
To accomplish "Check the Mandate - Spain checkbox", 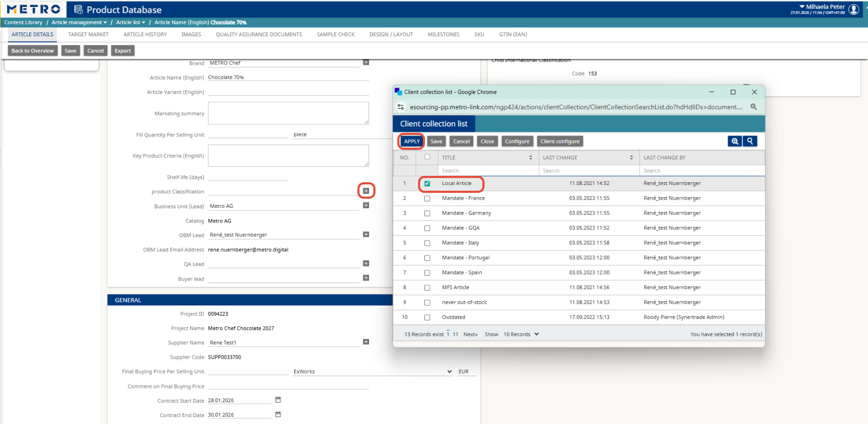I will (x=427, y=273).
